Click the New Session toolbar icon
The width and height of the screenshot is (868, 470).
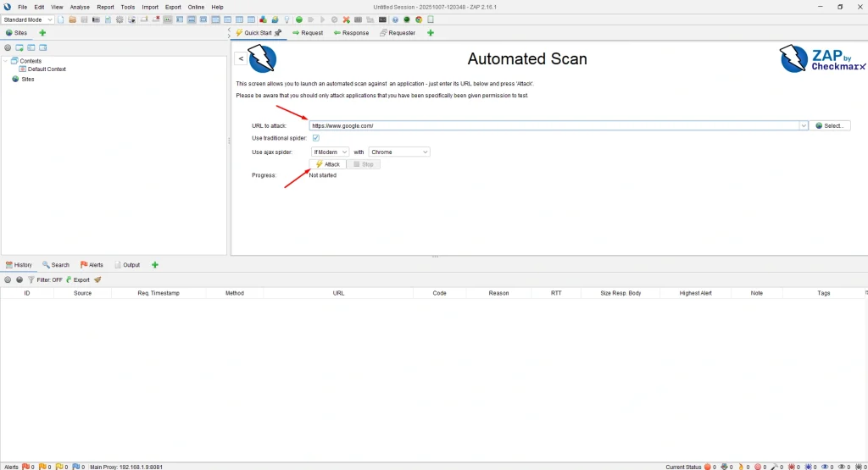click(61, 19)
